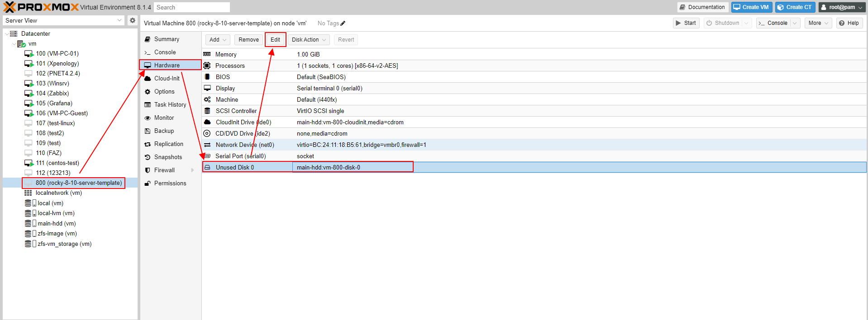Collapse the Datacenter tree node
868x320 pixels.
6,34
